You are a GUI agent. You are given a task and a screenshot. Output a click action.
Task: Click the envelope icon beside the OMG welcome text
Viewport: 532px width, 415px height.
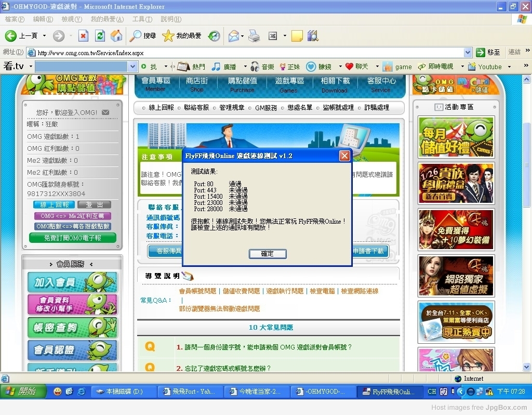tap(105, 112)
